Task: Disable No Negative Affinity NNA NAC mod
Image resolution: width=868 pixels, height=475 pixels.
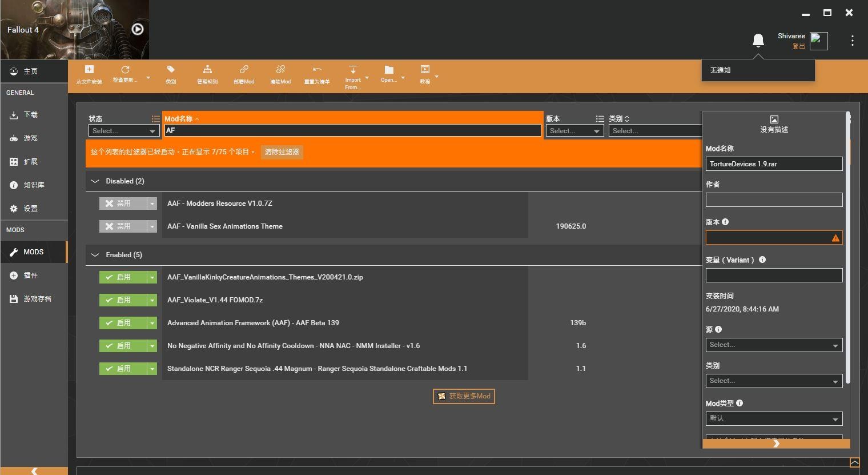Action: 123,346
